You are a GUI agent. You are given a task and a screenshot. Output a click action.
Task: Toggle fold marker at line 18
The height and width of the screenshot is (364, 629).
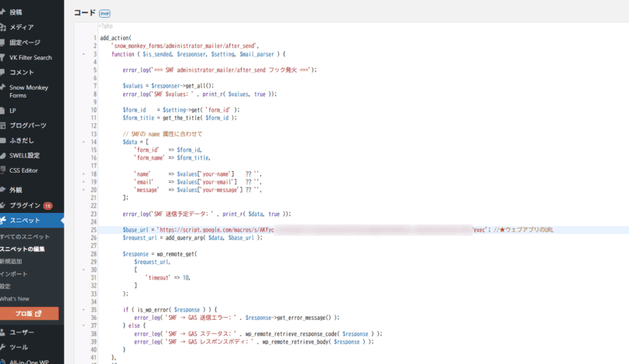(84, 174)
